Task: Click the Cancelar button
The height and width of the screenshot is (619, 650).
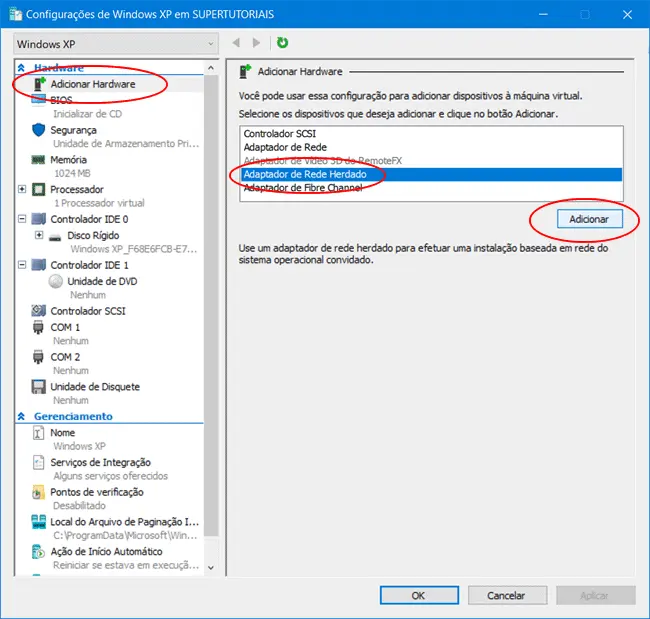Action: pos(507,595)
